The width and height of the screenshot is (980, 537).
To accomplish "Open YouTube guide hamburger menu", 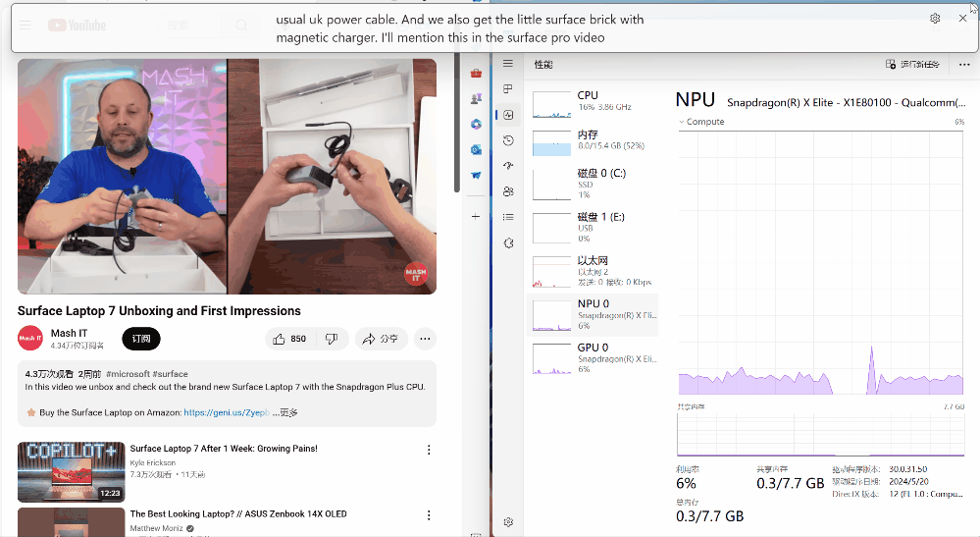I will 25,25.
